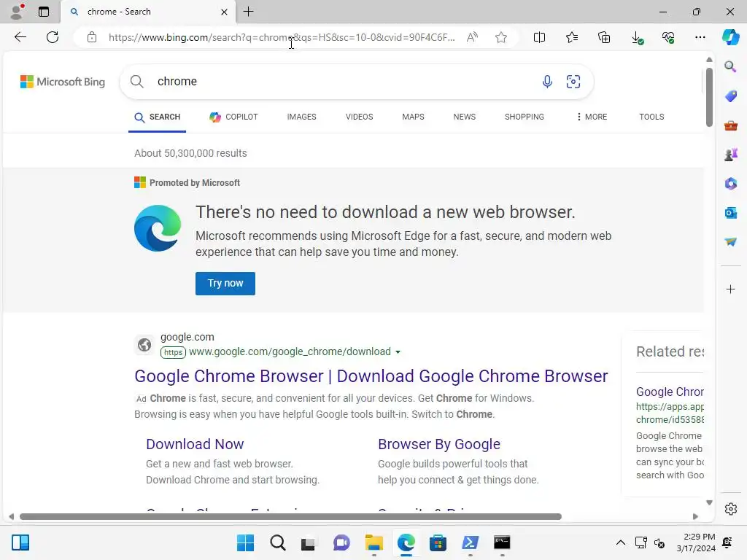Screen dimensions: 747x560
Task: Add a sidebar app with plus icon
Action: 730,289
